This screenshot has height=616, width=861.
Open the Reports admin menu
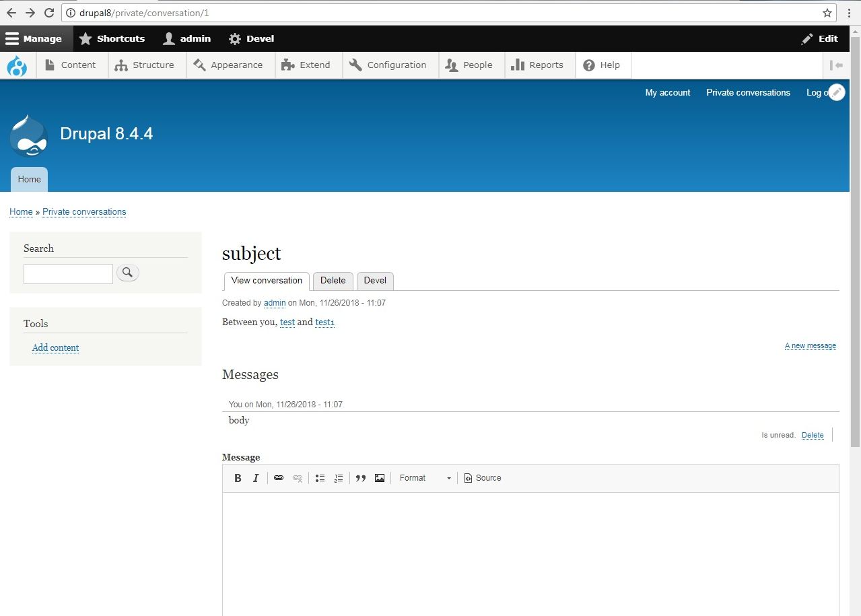(539, 65)
